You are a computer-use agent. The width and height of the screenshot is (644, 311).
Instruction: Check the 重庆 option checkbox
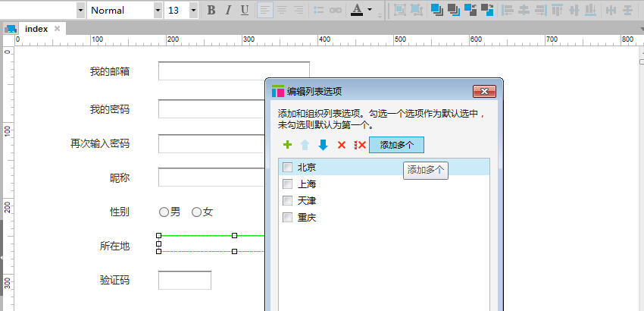[288, 218]
